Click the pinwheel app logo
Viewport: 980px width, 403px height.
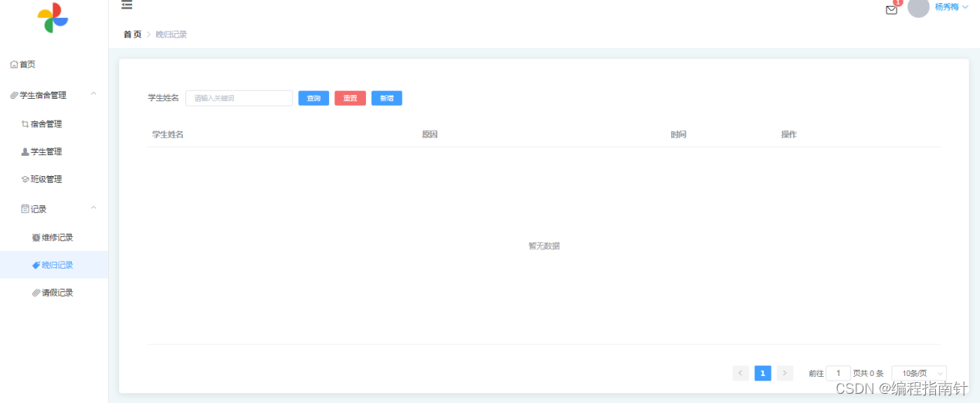tap(53, 17)
